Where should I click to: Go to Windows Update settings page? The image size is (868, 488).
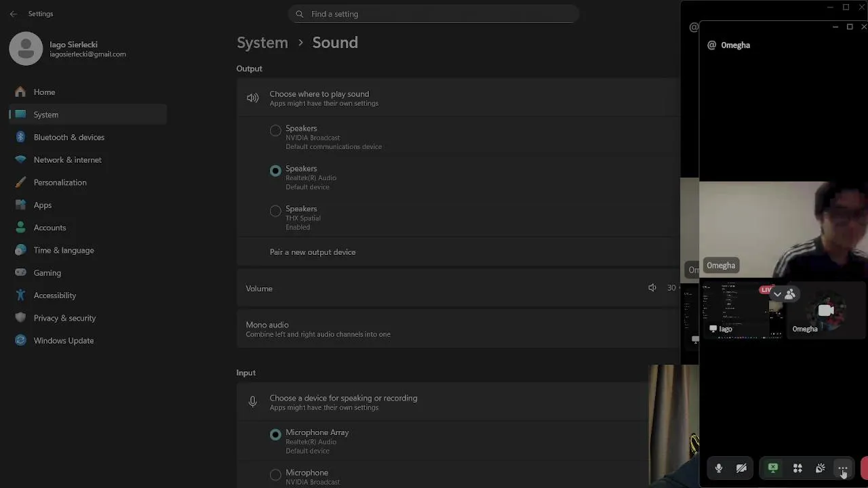click(63, 340)
